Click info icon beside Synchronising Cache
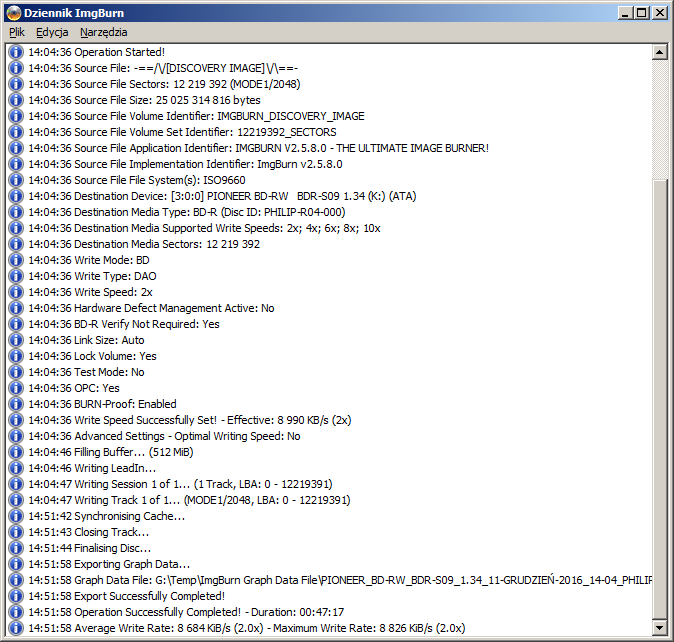This screenshot has height=642, width=674. coord(15,516)
